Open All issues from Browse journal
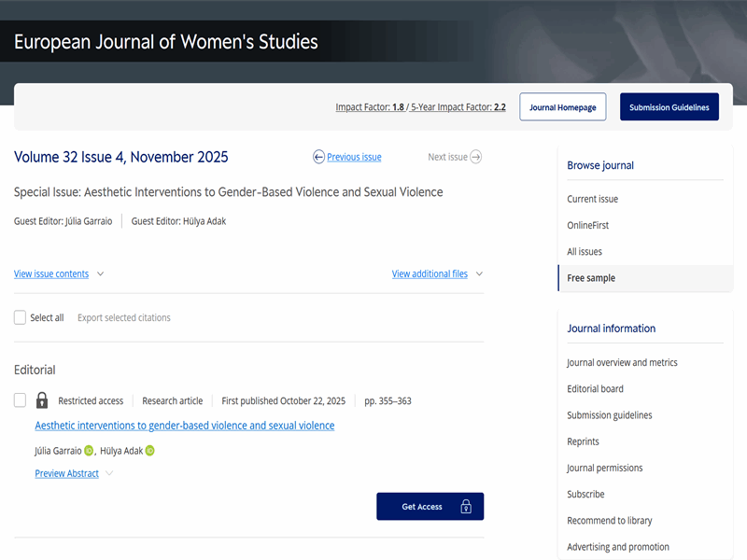This screenshot has width=747, height=560. tap(585, 252)
